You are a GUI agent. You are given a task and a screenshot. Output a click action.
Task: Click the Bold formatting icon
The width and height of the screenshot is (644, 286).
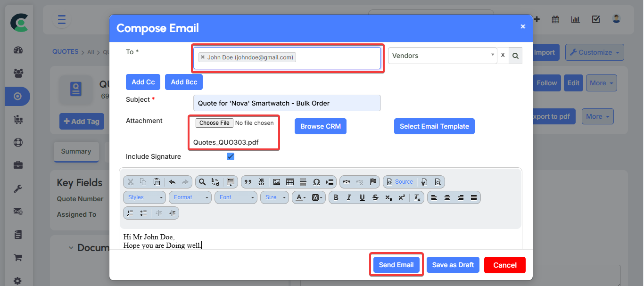tap(336, 197)
